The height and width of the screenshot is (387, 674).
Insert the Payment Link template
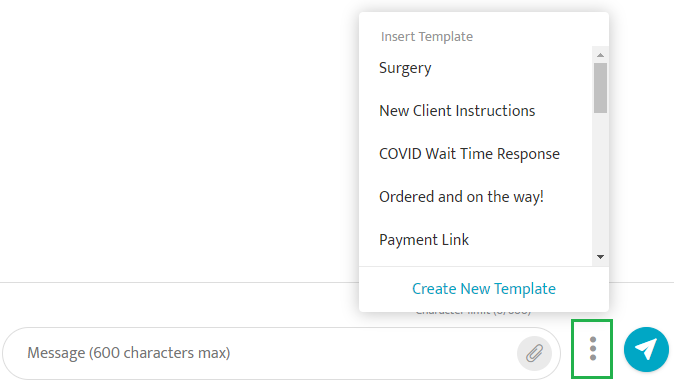point(424,240)
